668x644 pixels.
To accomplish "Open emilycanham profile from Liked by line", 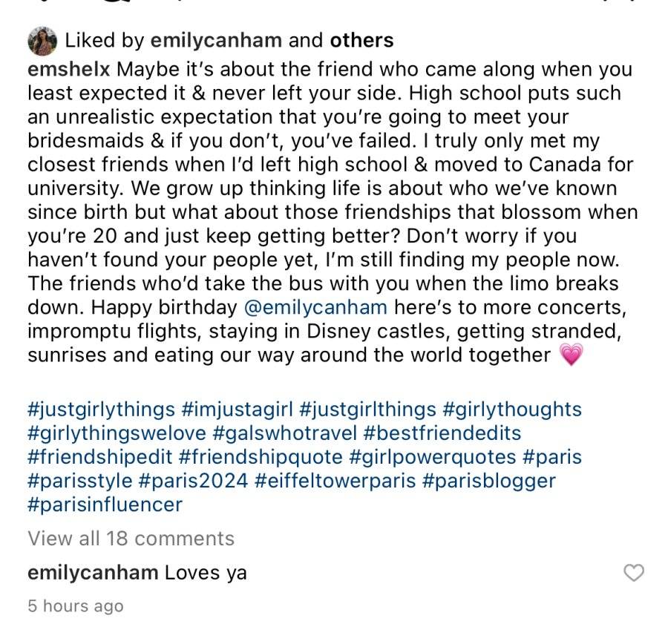I will [216, 41].
